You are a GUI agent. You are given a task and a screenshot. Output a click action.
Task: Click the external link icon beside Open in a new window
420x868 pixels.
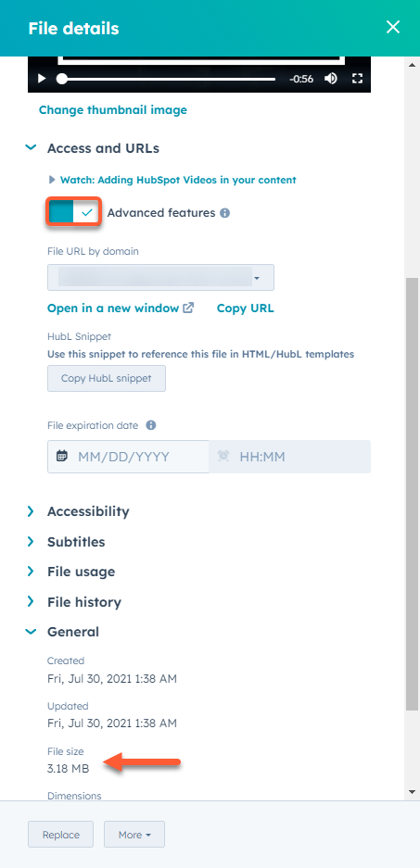pyautogui.click(x=188, y=308)
